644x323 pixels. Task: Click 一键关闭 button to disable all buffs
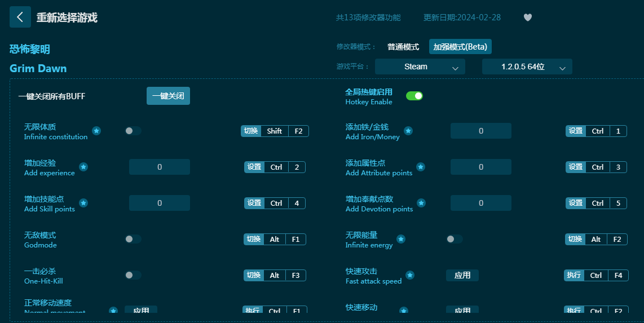pos(169,96)
